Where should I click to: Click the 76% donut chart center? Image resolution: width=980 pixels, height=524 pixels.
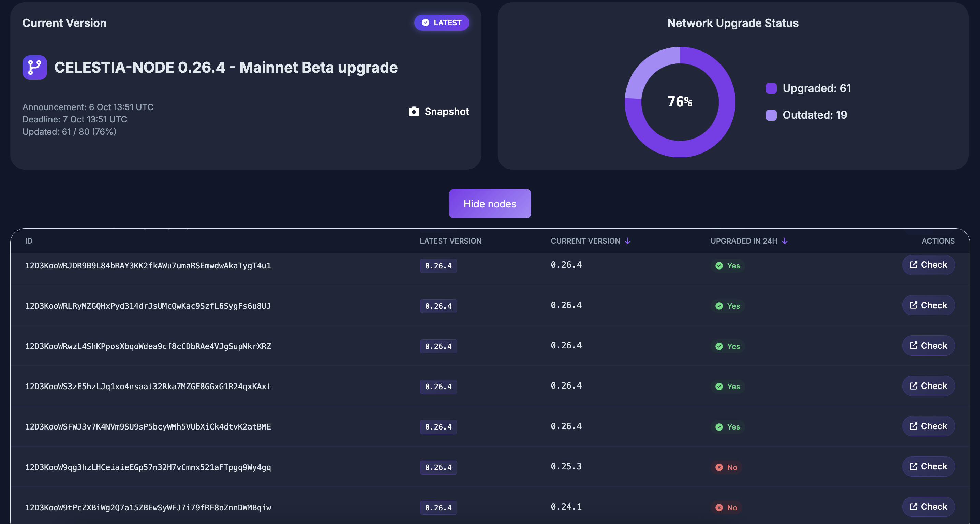click(680, 102)
